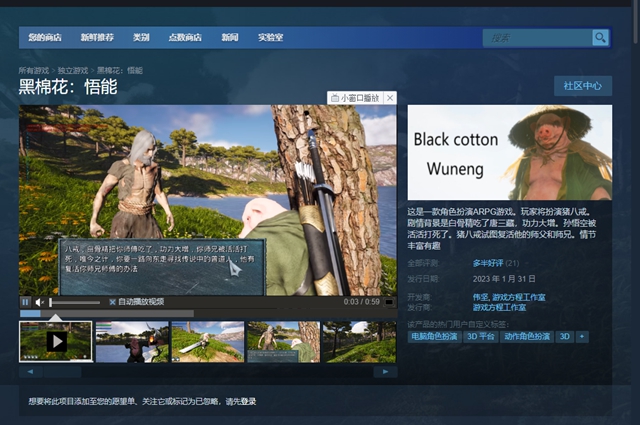The width and height of the screenshot is (640, 425).
Task: Toggle the 自动播放视频 checkbox
Action: coord(112,301)
